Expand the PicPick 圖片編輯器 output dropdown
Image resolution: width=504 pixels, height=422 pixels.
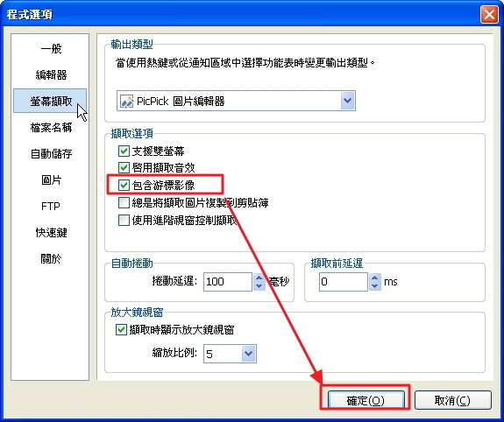tap(347, 101)
